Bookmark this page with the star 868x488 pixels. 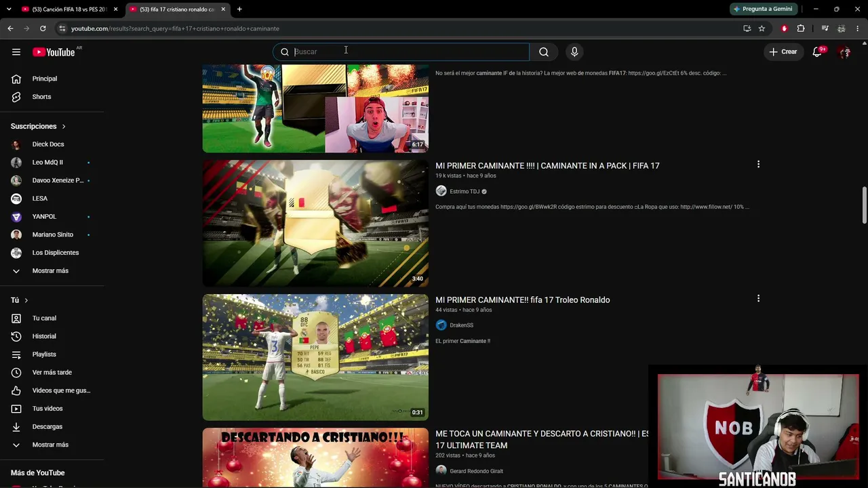pos(762,28)
